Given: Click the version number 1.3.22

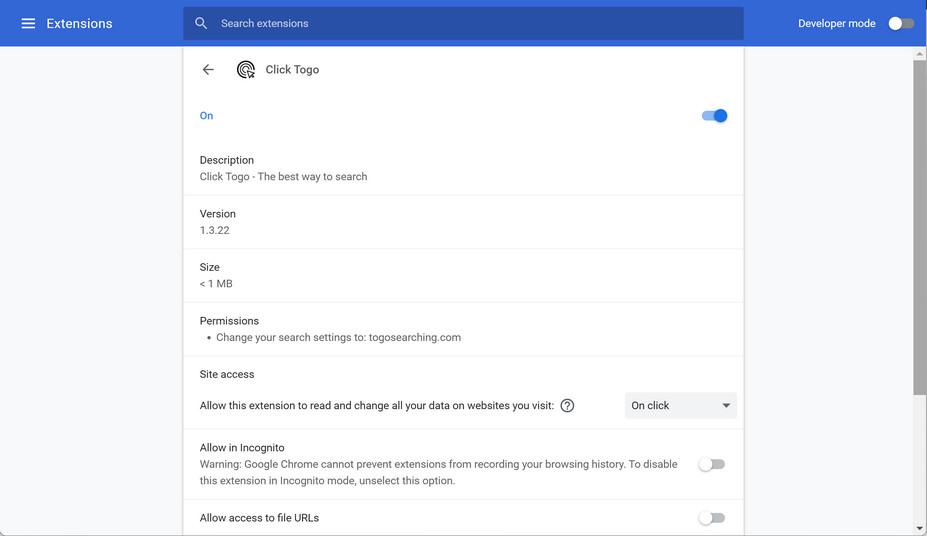Looking at the screenshot, I should tap(215, 230).
